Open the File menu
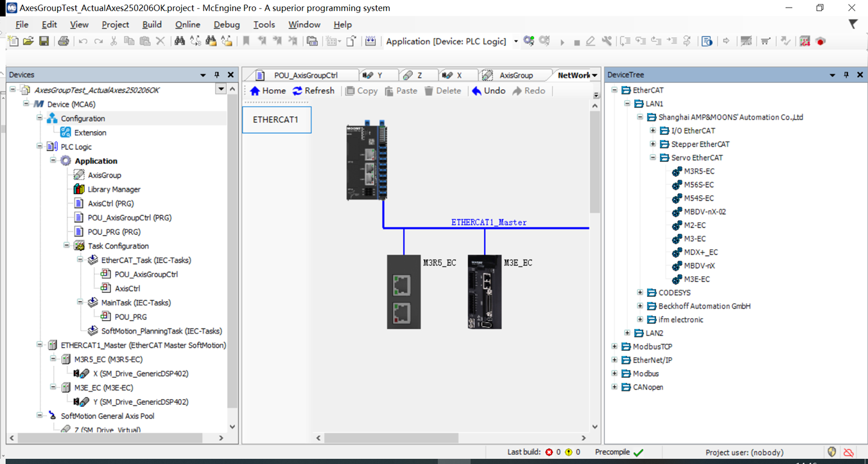 coord(22,24)
